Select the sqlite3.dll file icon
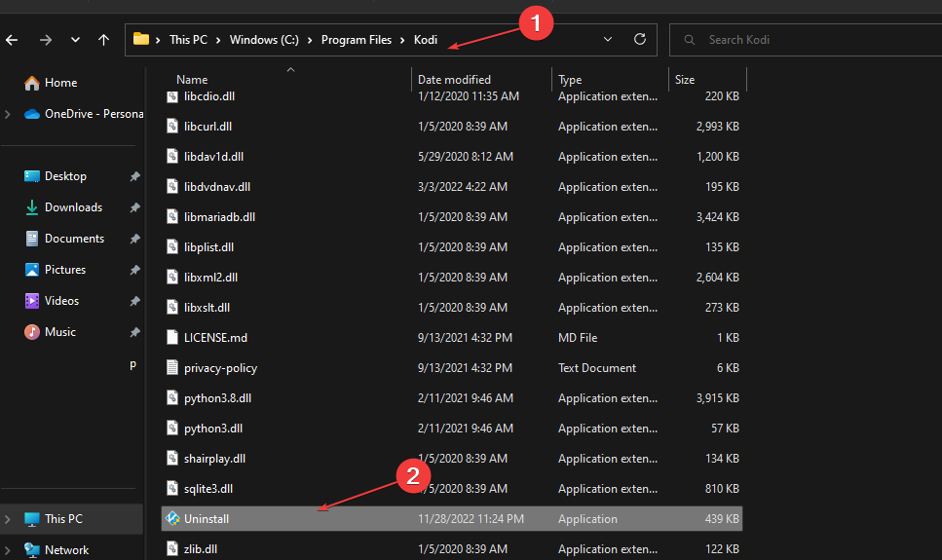942x560 pixels. (172, 489)
